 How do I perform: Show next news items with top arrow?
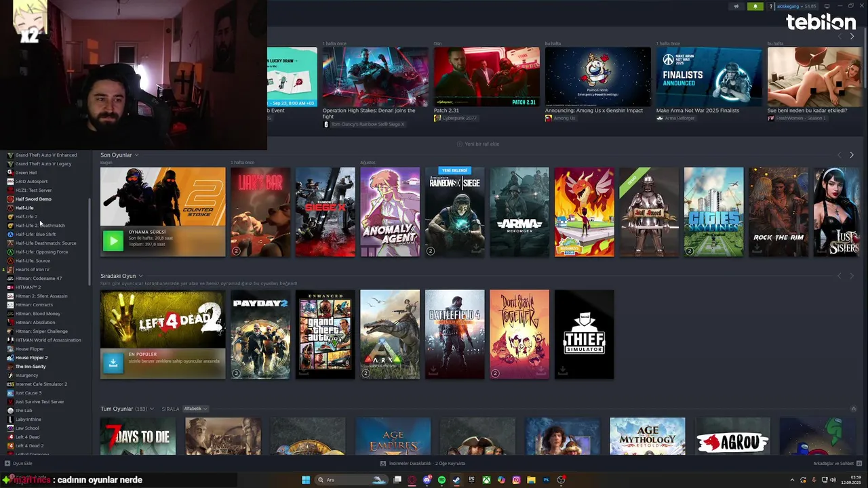[x=852, y=36]
